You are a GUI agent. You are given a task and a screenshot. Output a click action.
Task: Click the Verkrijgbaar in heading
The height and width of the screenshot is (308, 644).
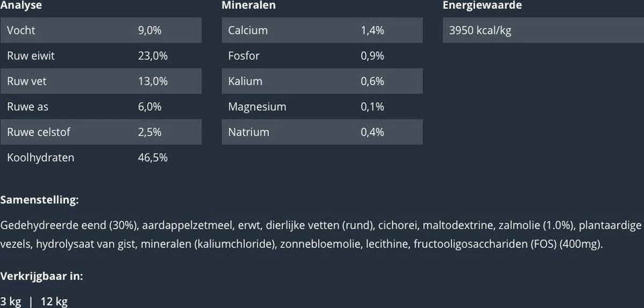coord(41,276)
